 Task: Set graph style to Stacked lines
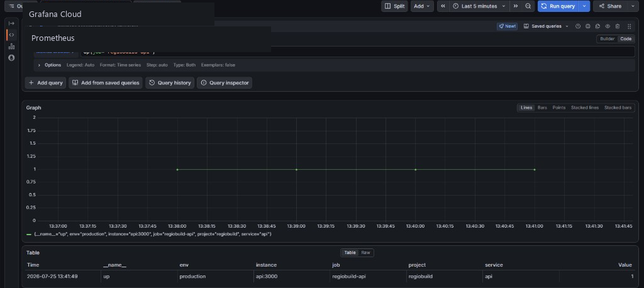(585, 107)
